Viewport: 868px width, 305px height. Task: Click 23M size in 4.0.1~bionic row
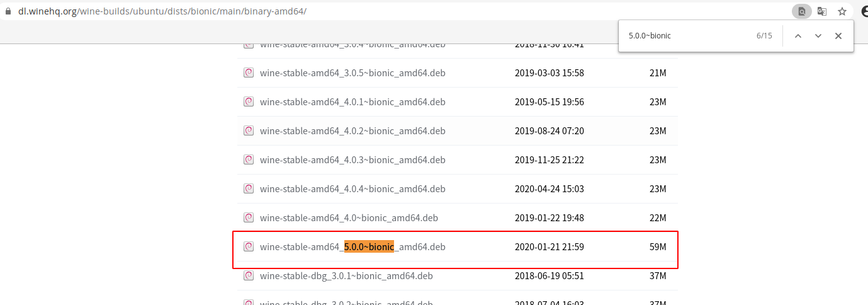[x=658, y=102]
